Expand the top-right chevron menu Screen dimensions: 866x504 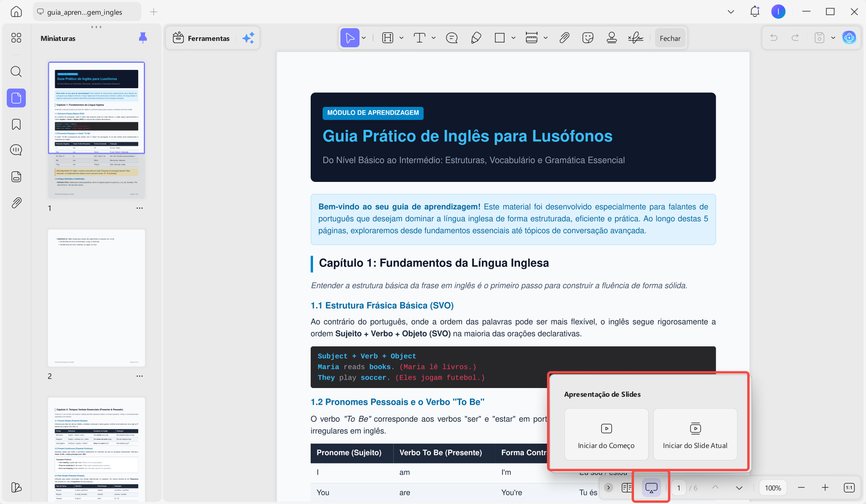pyautogui.click(x=731, y=12)
